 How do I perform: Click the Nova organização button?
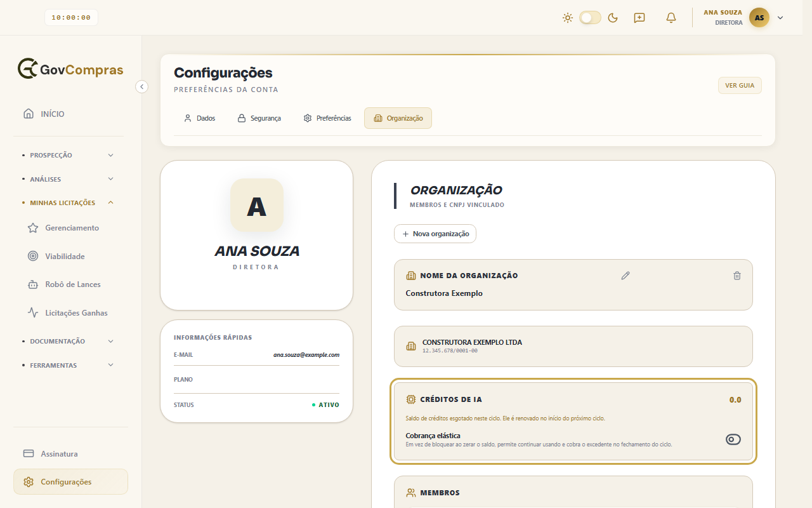[435, 234]
